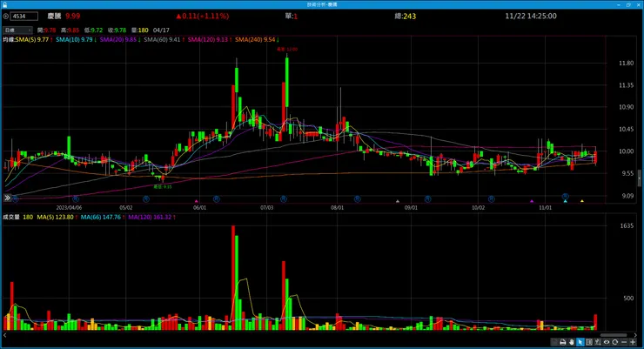Click the volume MA(120) 161.32 label

(151, 218)
